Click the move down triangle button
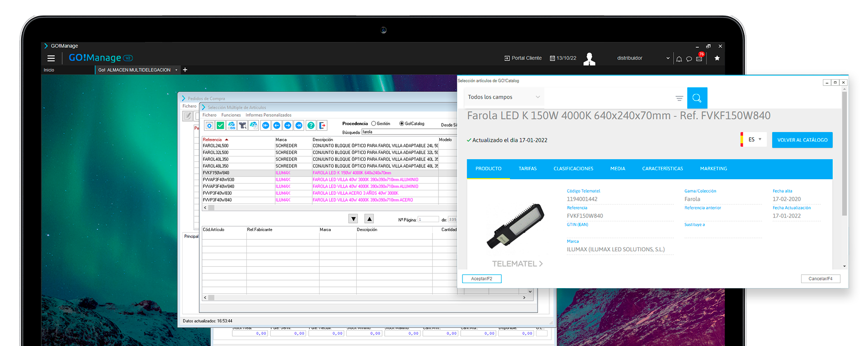The width and height of the screenshot is (868, 346). [354, 219]
